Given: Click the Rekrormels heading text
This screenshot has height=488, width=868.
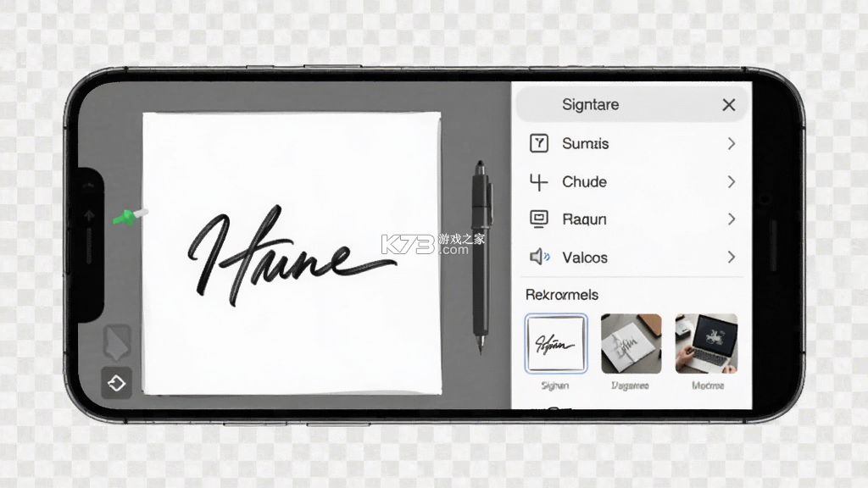Looking at the screenshot, I should (x=562, y=294).
